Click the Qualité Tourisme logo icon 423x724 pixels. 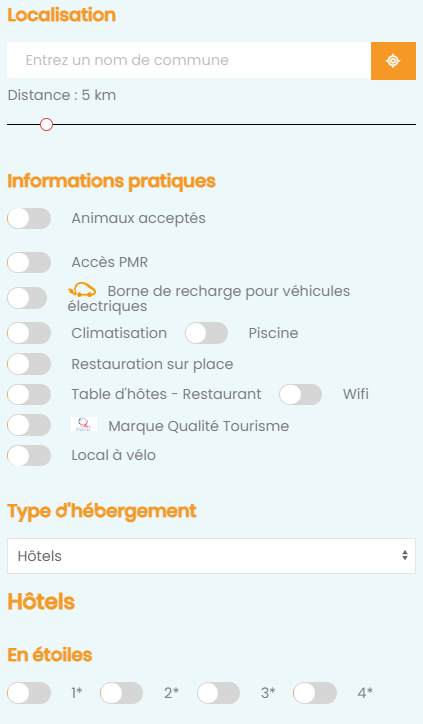84,424
